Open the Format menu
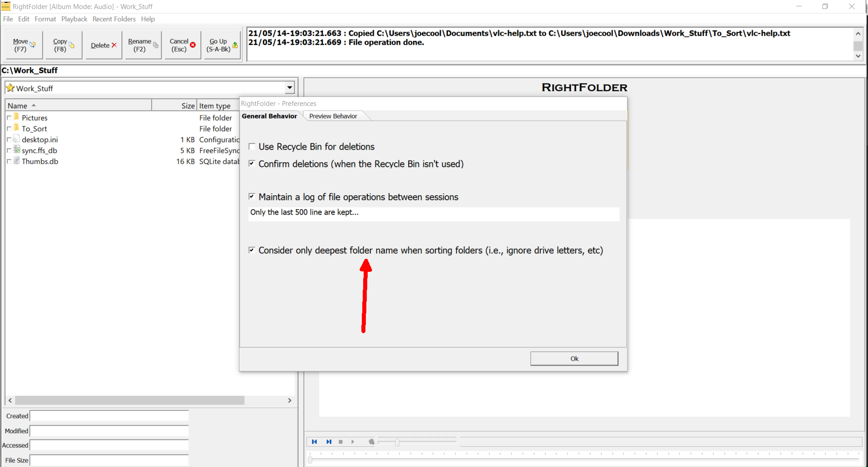 pos(45,19)
